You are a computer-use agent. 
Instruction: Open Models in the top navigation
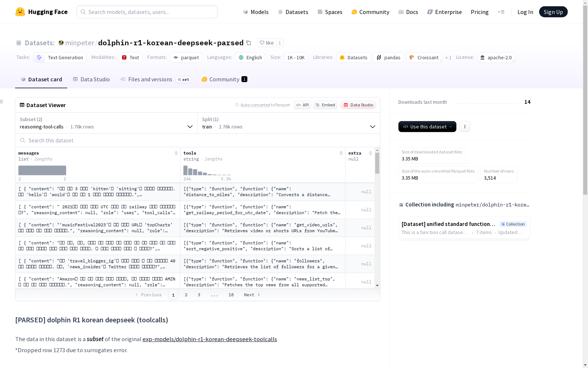[256, 12]
